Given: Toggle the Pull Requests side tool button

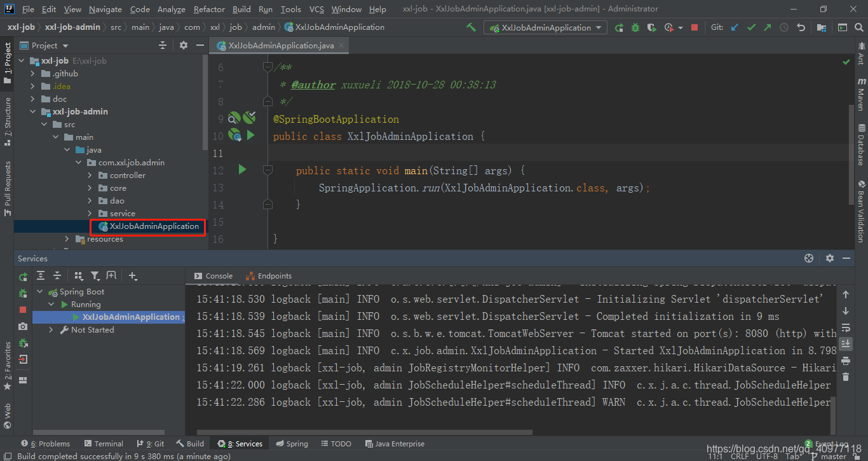Looking at the screenshot, I should pyautogui.click(x=7, y=189).
